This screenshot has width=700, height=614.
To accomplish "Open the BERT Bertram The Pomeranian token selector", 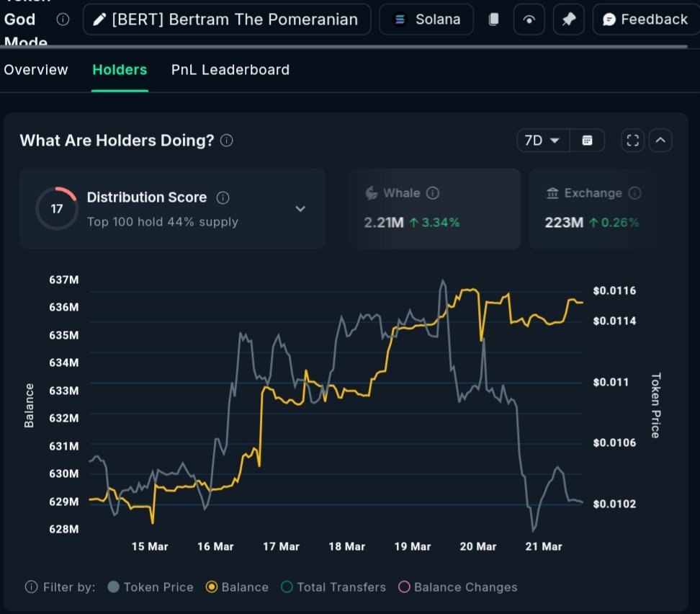I will (x=227, y=19).
